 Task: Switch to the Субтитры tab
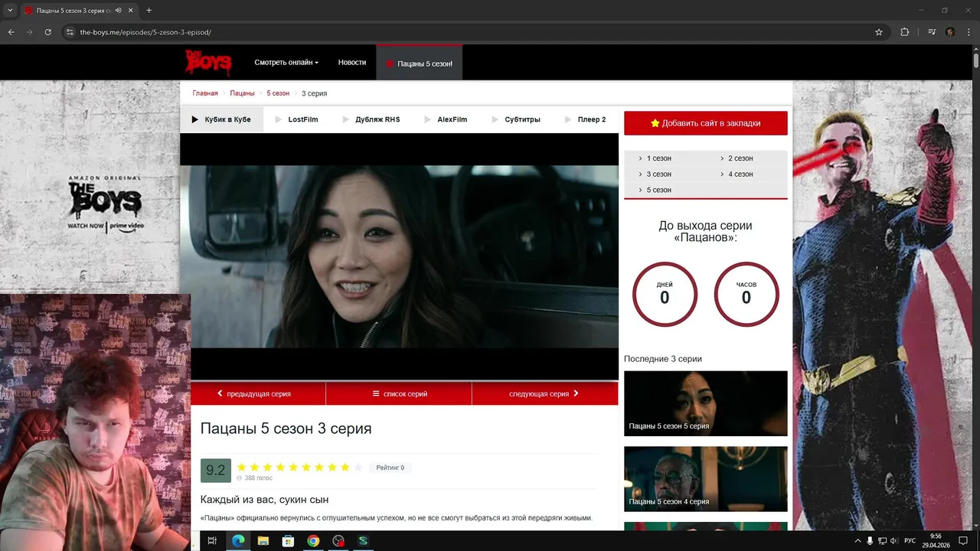[x=516, y=119]
